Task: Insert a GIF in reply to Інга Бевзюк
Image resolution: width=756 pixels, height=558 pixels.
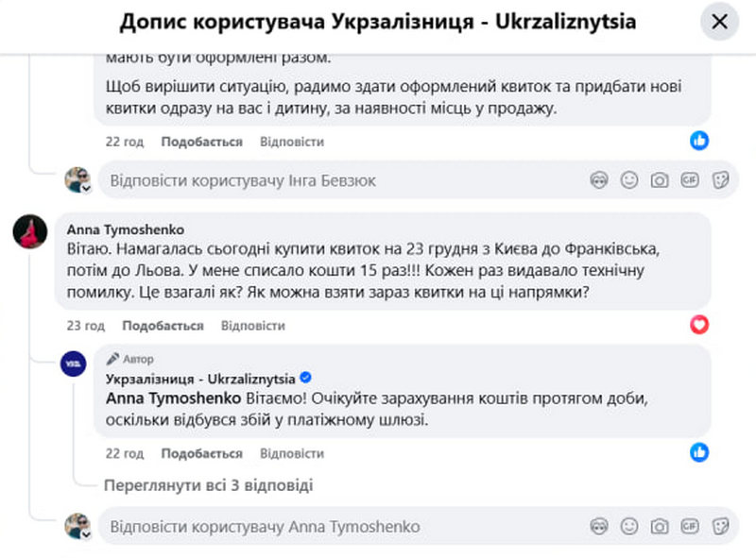Action: [x=691, y=179]
